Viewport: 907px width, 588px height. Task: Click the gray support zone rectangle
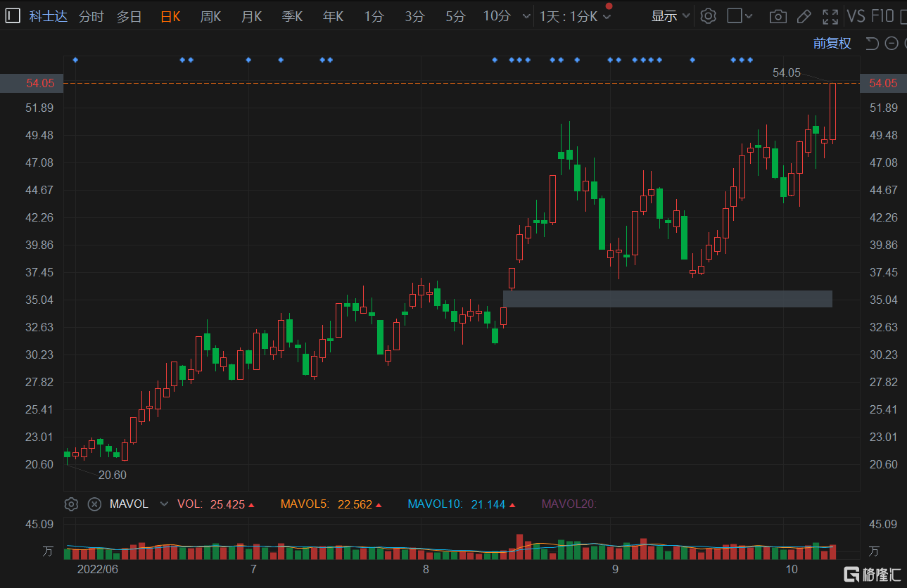667,299
